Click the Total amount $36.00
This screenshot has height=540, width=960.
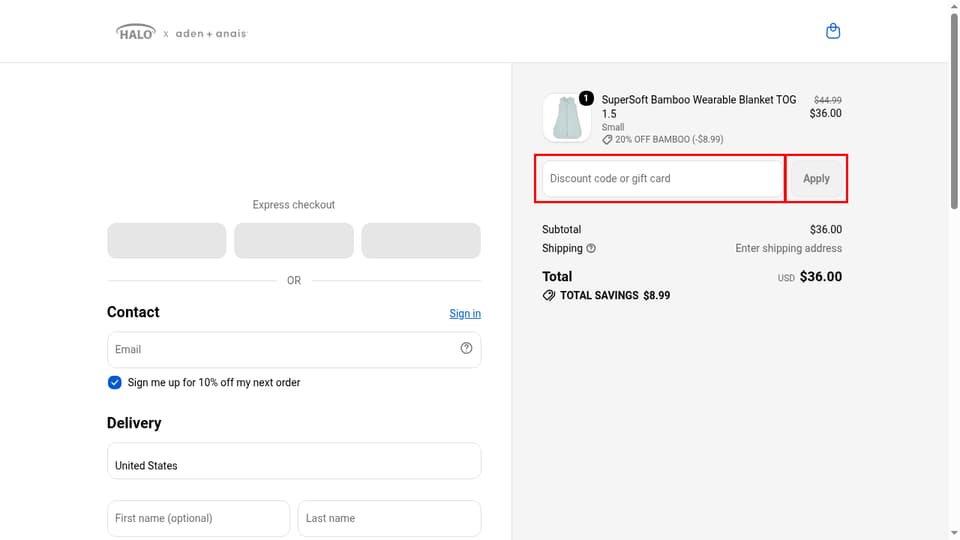coord(820,277)
